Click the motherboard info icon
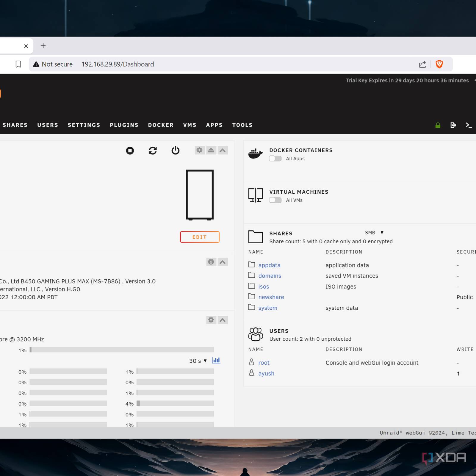Image resolution: width=476 pixels, height=476 pixels. [211, 262]
